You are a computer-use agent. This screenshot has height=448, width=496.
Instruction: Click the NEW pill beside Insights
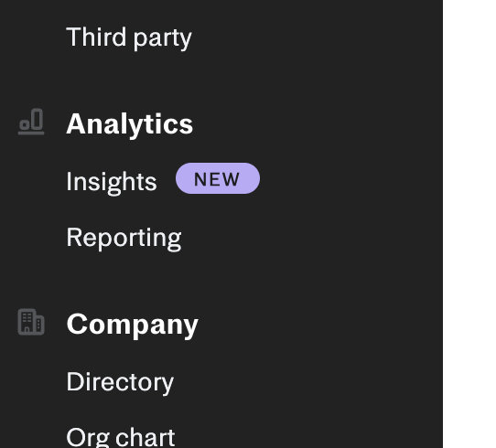click(x=218, y=178)
